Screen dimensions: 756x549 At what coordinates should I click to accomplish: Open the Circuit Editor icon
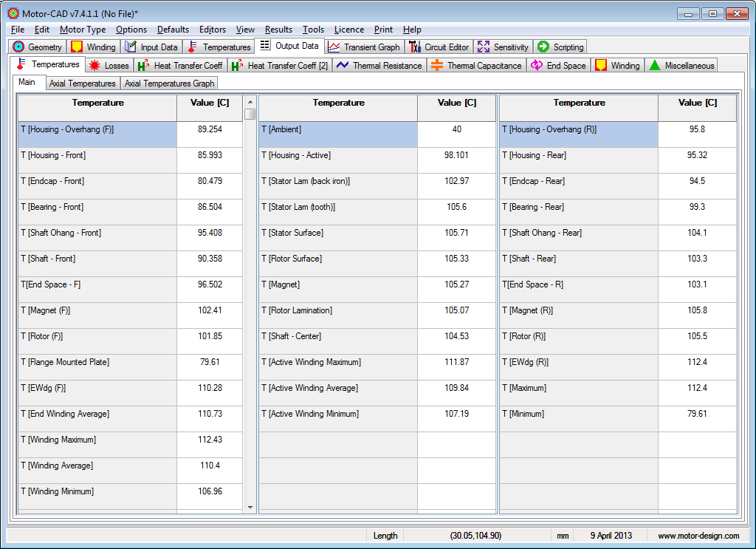coord(415,47)
